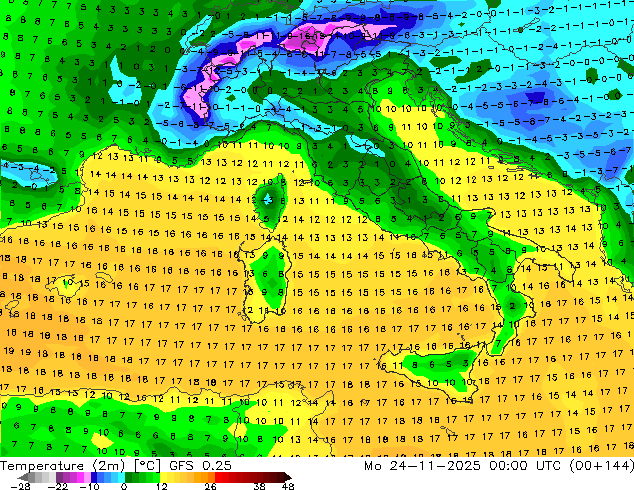Click the -10 legend value
This screenshot has width=634, height=490.
click(x=89, y=486)
